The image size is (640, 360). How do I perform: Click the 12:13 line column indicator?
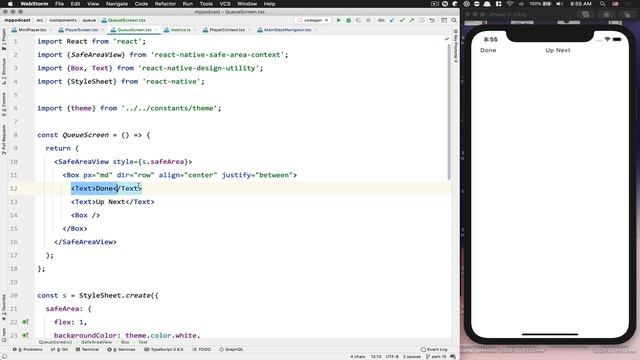pos(376,356)
